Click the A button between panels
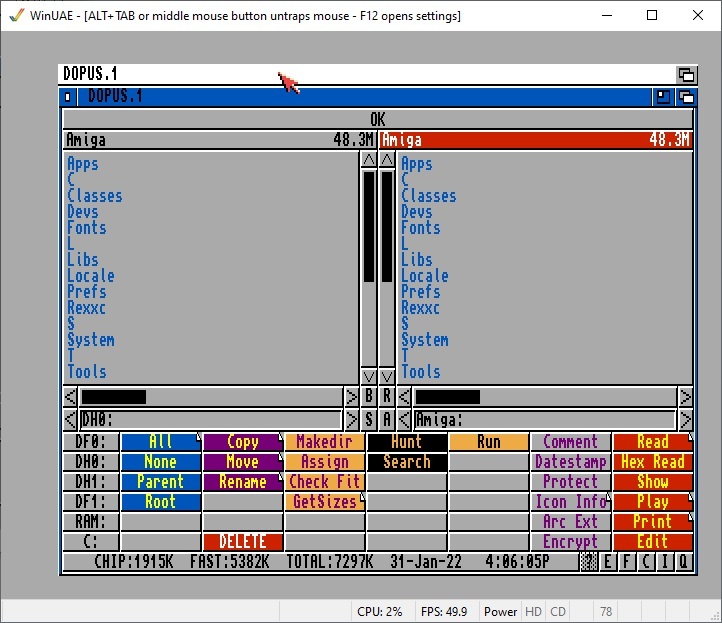Screen dimensions: 722x623 (387, 419)
